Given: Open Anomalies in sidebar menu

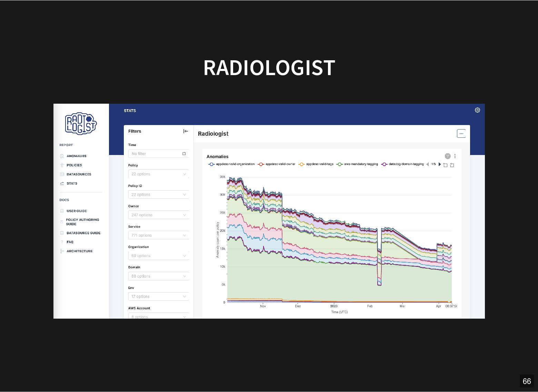Looking at the screenshot, I should click(x=77, y=156).
